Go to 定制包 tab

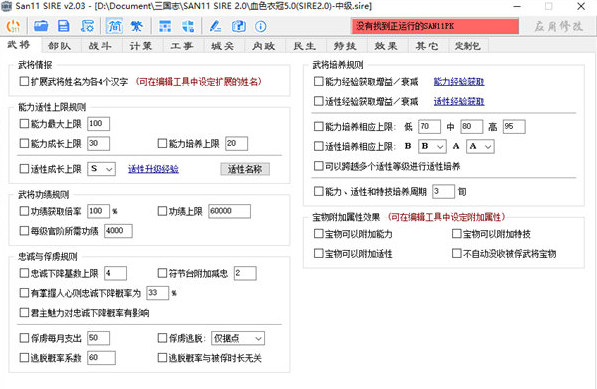(468, 46)
